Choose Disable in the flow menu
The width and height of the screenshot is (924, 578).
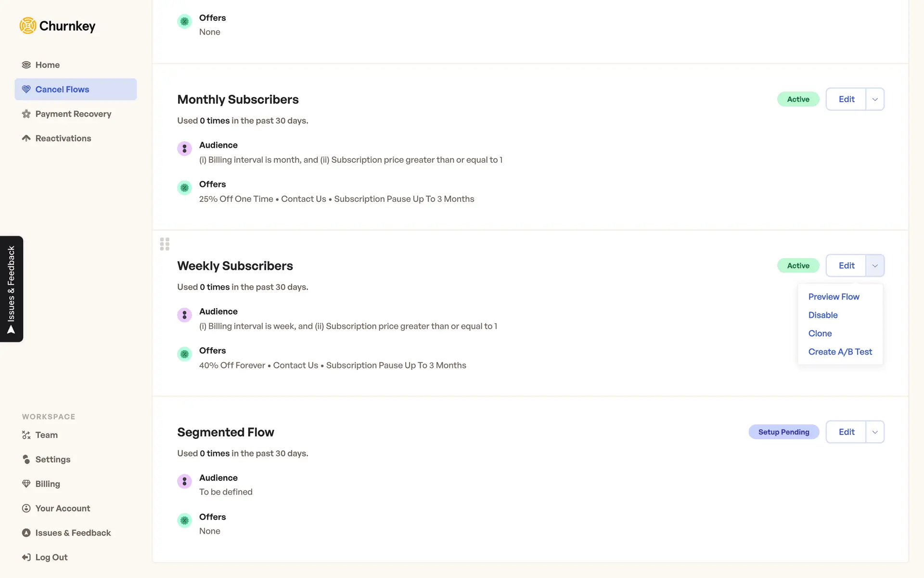point(823,315)
